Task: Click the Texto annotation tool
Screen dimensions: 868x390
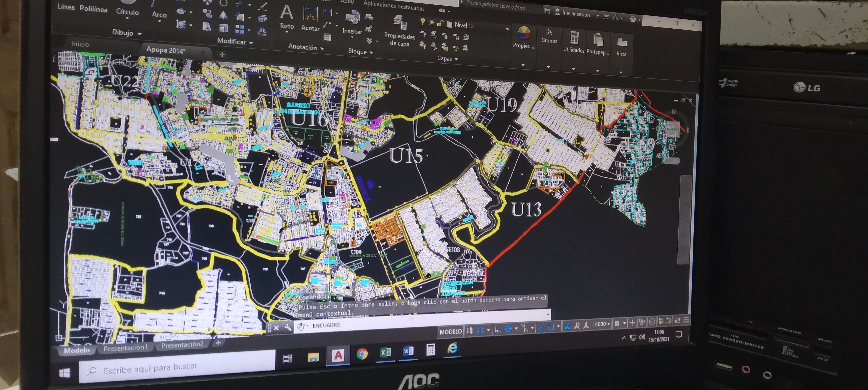Action: pos(287,17)
